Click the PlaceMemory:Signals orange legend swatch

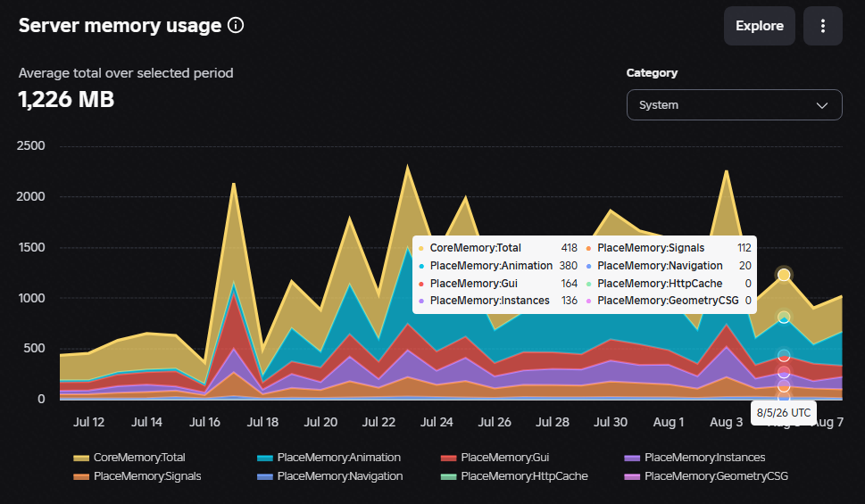pyautogui.click(x=81, y=476)
